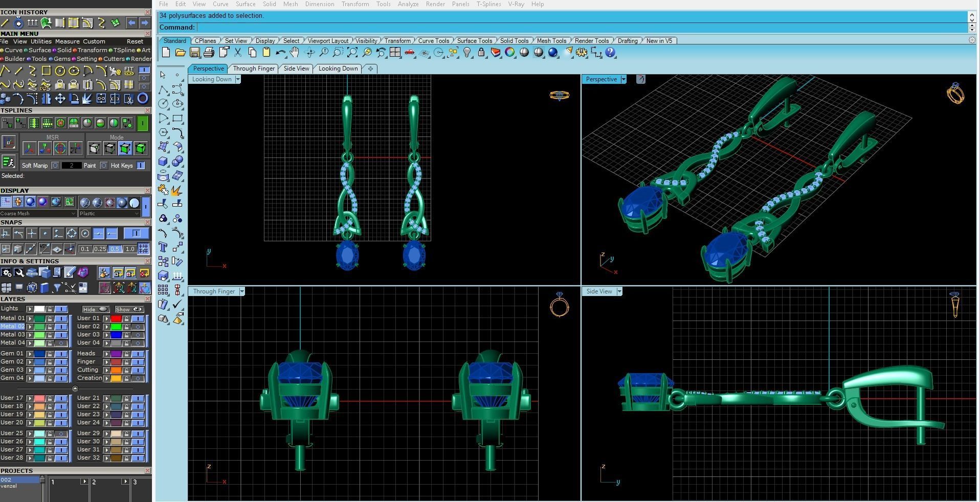980x502 pixels.
Task: Switch to the Through Finger viewport tab
Action: coord(254,69)
